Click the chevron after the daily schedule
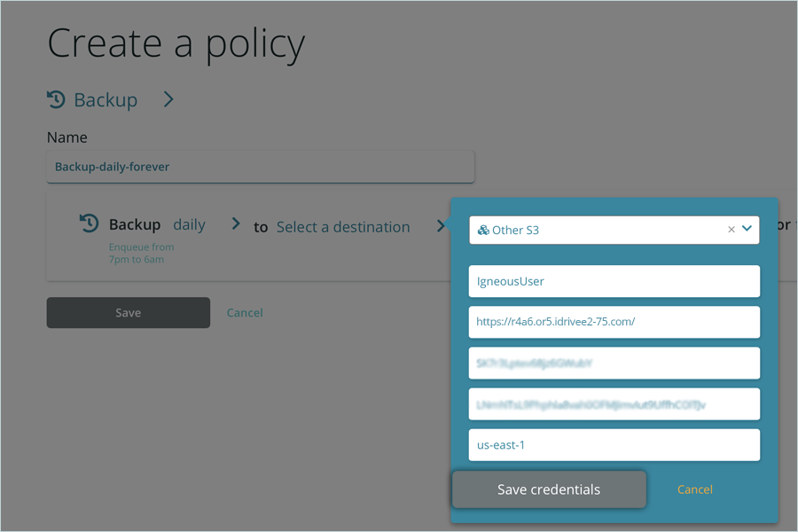This screenshot has width=798, height=532. [236, 224]
